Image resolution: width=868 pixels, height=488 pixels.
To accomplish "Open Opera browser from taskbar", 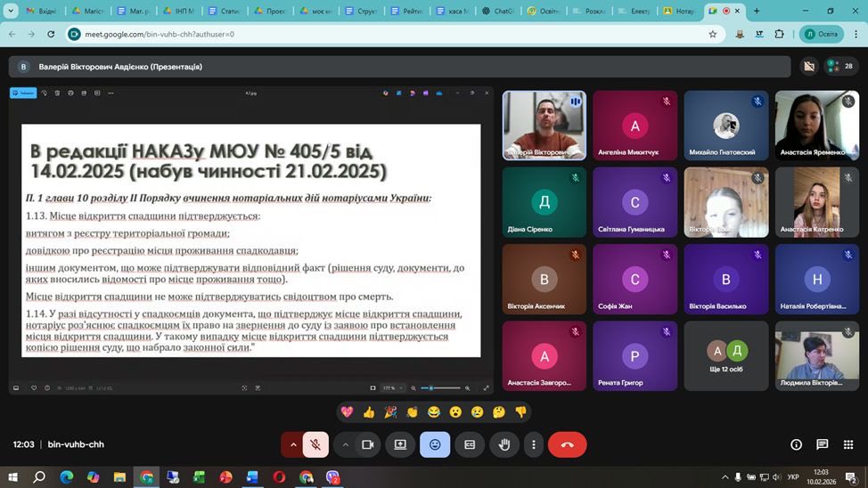I will pyautogui.click(x=279, y=476).
